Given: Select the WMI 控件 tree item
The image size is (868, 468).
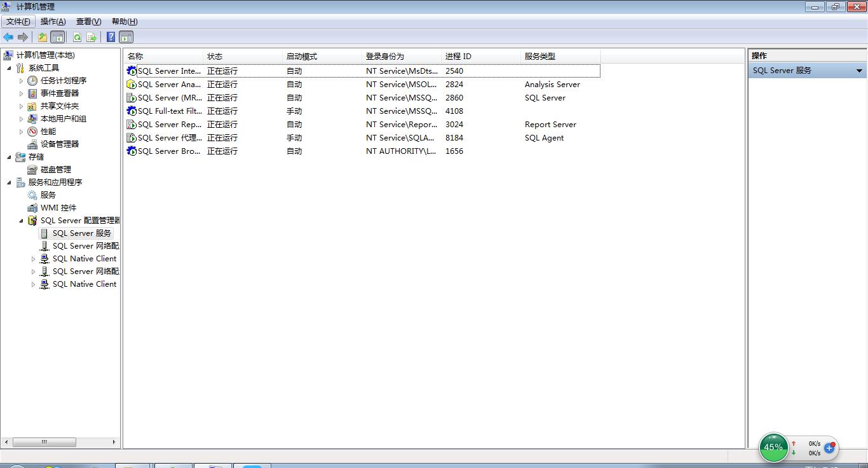Looking at the screenshot, I should click(58, 208).
